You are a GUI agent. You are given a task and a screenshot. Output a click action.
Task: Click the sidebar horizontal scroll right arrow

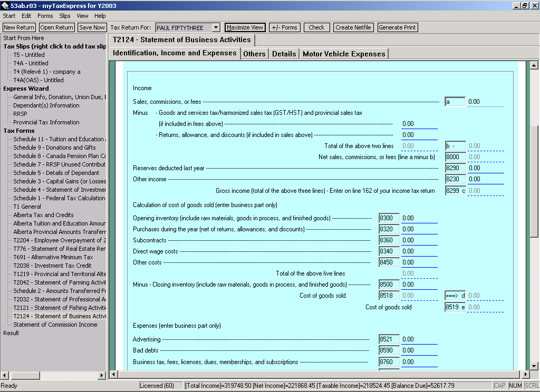tap(102, 375)
